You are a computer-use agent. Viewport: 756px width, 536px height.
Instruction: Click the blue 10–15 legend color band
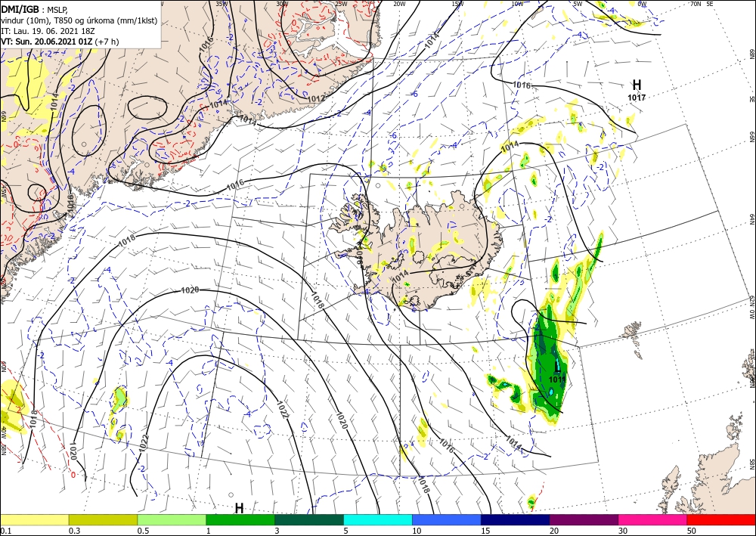(447, 519)
